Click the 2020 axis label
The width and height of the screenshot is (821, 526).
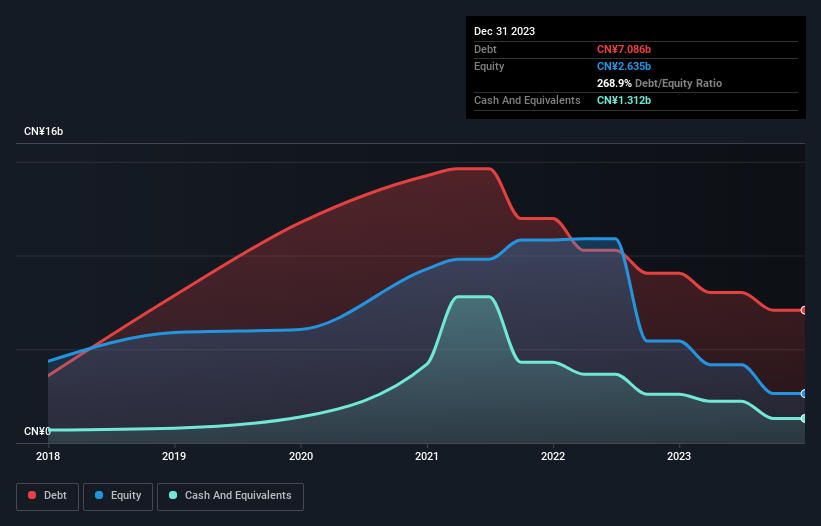tap(301, 456)
